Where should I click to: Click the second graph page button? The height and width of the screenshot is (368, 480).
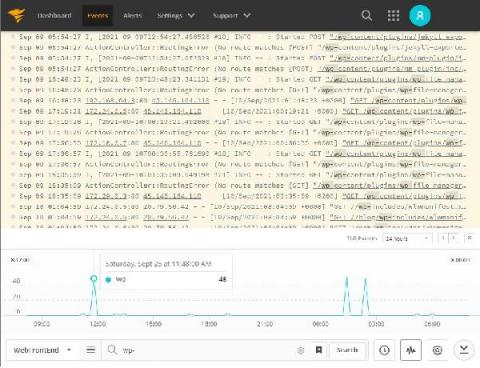pyautogui.click(x=453, y=238)
